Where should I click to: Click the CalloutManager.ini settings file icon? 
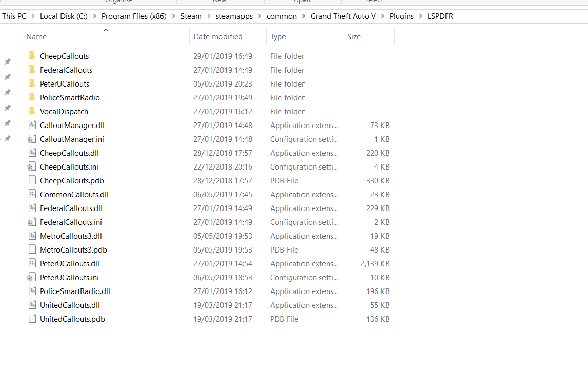click(x=32, y=139)
